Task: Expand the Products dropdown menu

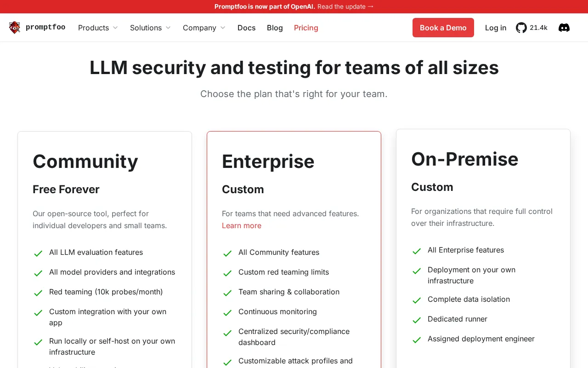Action: [x=98, y=28]
